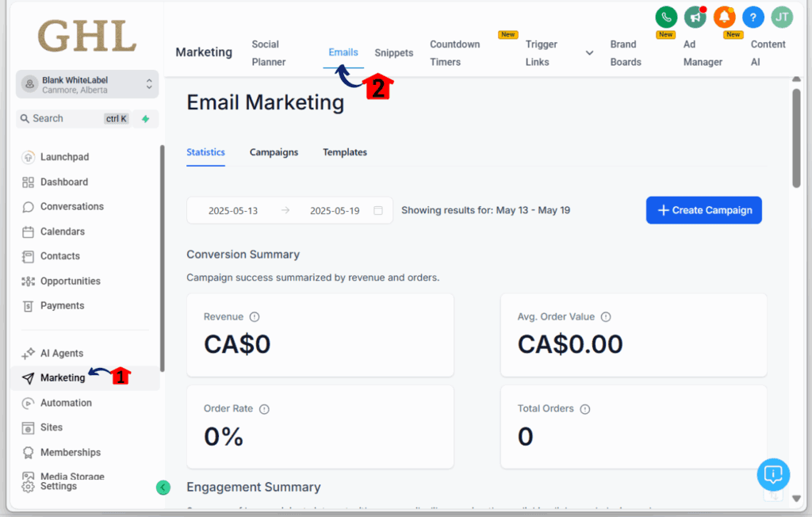This screenshot has height=517, width=812.
Task: Collapse the sidebar with the green chevron
Action: pos(163,487)
